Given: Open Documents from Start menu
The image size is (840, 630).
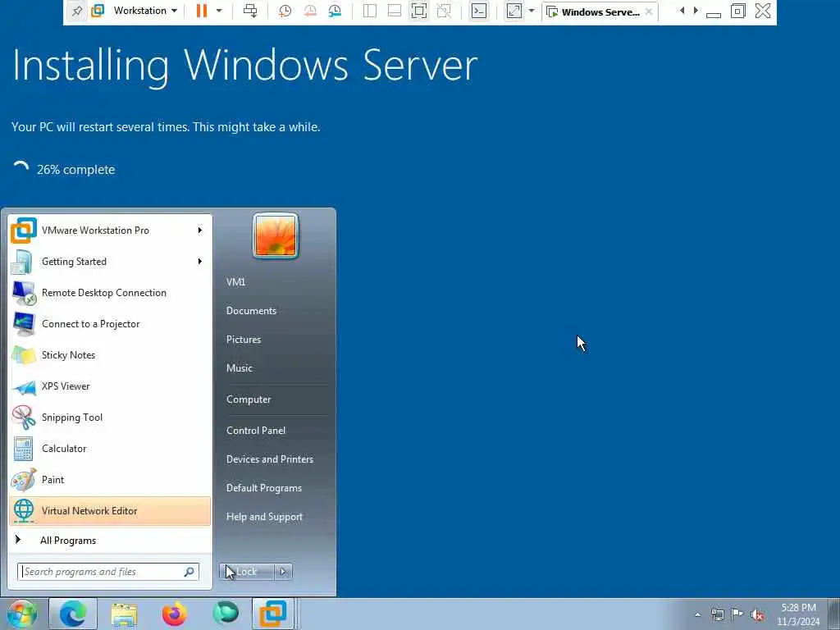Looking at the screenshot, I should click(251, 311).
